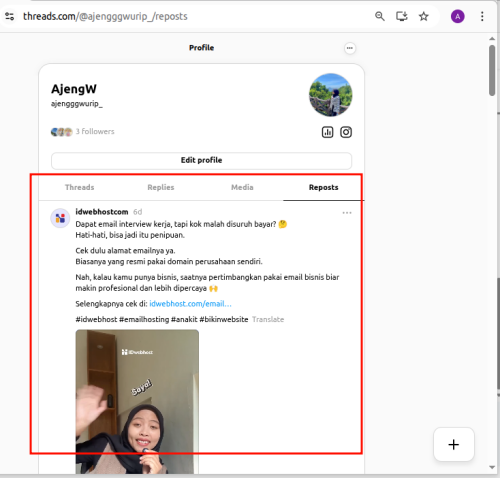The height and width of the screenshot is (478, 500).
Task: Switch to the Threads tab
Action: (79, 187)
